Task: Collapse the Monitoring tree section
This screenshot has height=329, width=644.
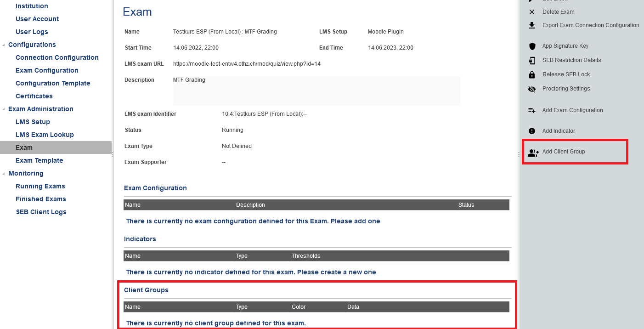Action: point(4,174)
